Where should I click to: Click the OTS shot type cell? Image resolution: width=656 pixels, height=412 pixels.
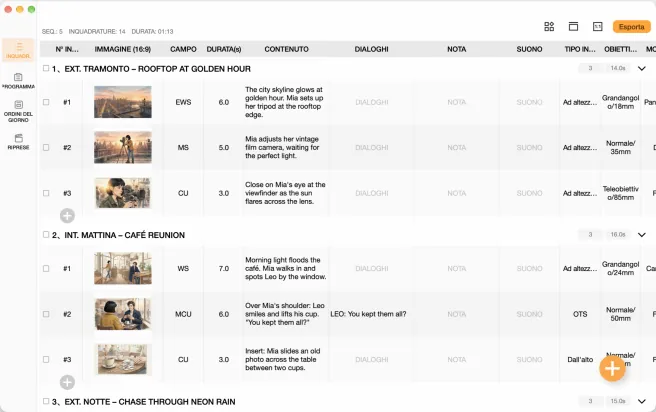pyautogui.click(x=580, y=314)
